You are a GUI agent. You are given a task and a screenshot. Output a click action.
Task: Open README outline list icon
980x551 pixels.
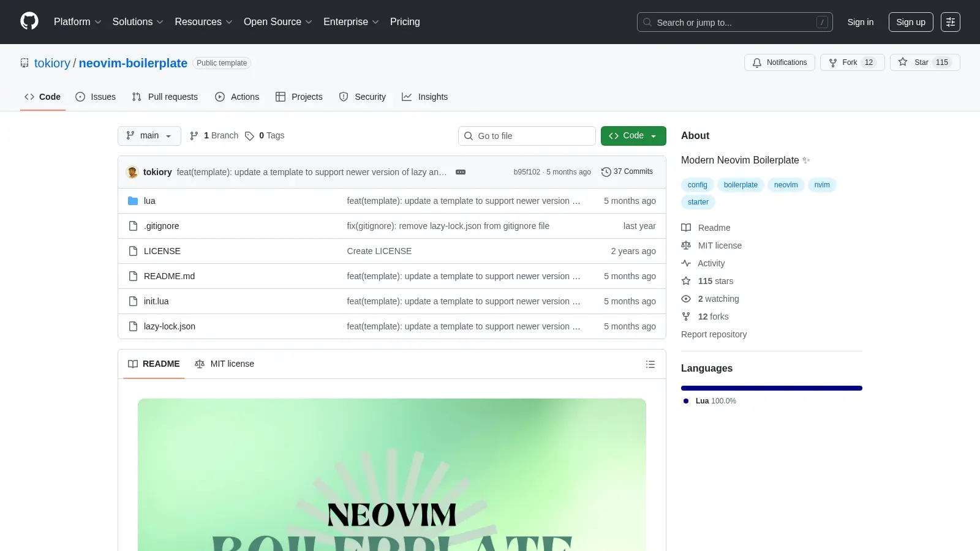point(650,364)
